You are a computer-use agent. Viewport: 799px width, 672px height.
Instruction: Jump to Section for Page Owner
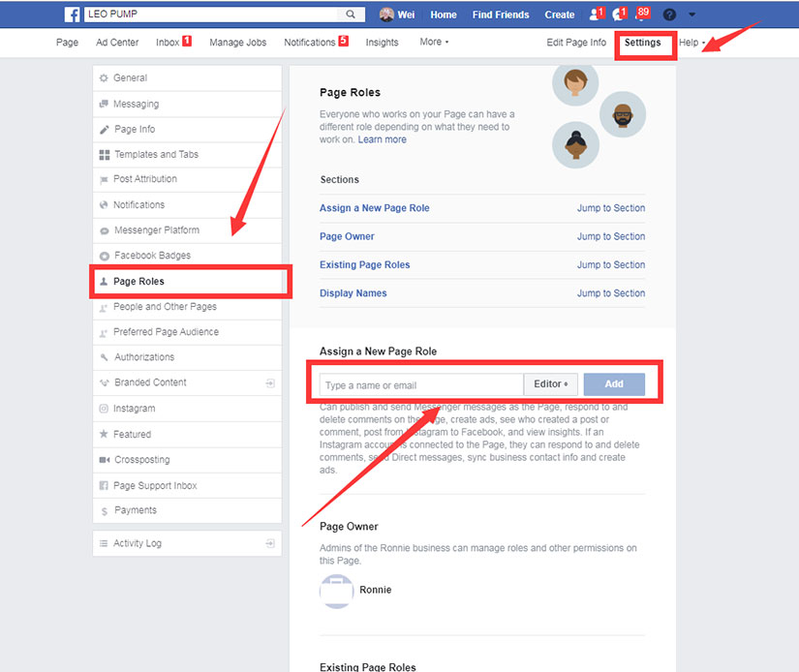611,236
